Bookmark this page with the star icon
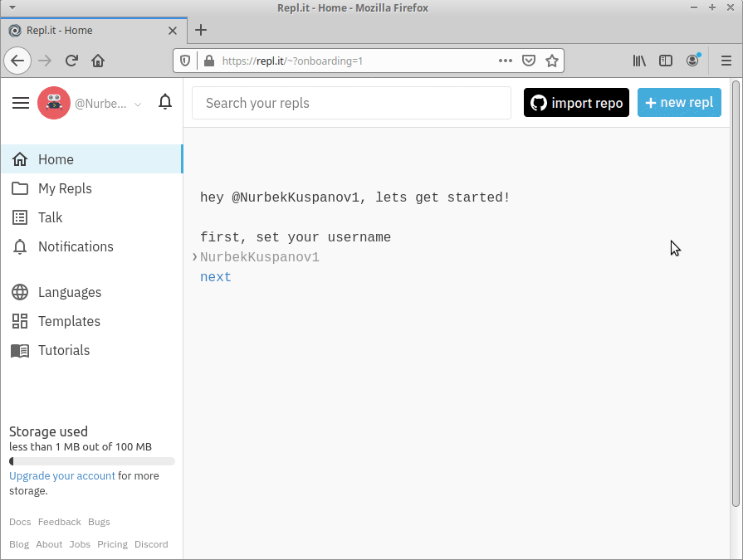The width and height of the screenshot is (743, 560). tap(551, 61)
